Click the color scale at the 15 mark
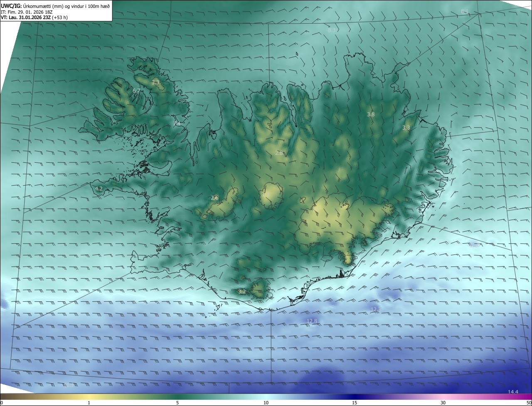The image size is (532, 406). click(x=355, y=397)
